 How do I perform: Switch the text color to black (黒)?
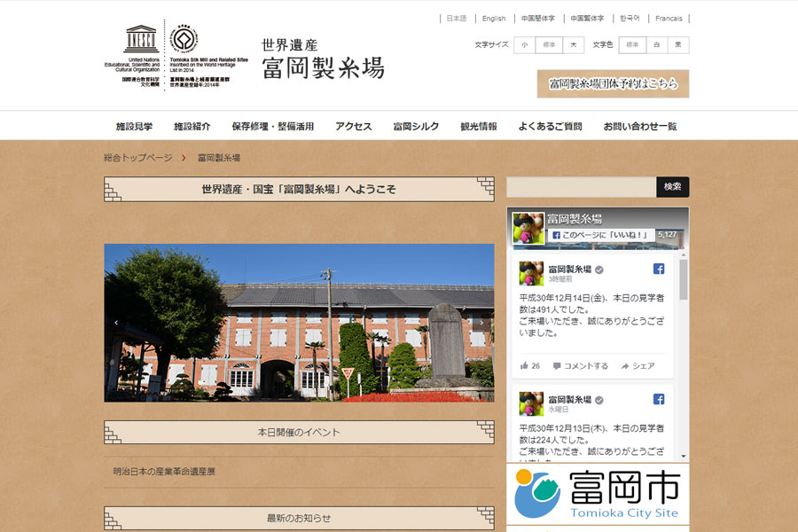[678, 45]
